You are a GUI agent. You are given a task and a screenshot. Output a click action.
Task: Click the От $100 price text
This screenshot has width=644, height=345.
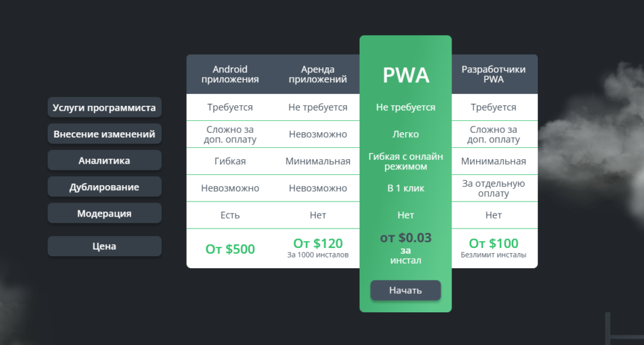[x=493, y=243]
